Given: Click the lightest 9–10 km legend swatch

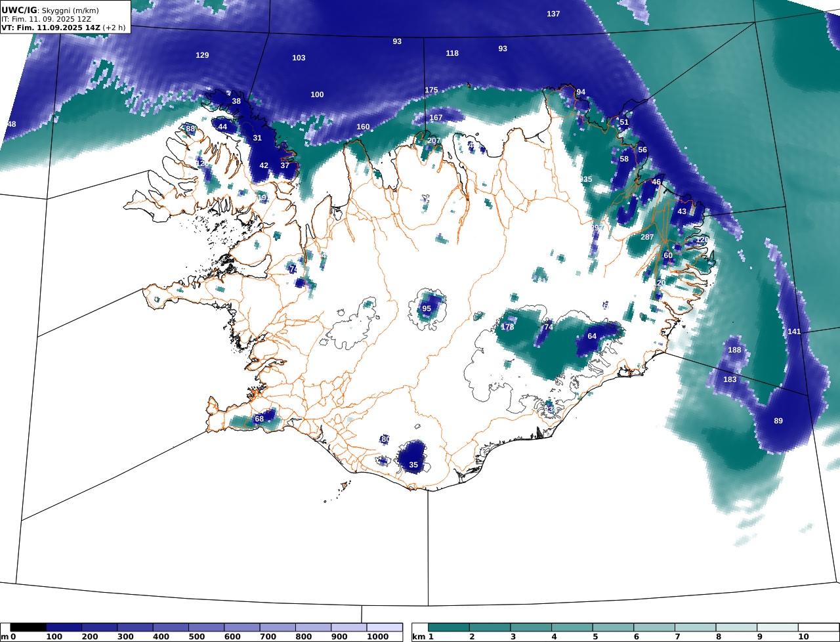Looking at the screenshot, I should (778, 628).
